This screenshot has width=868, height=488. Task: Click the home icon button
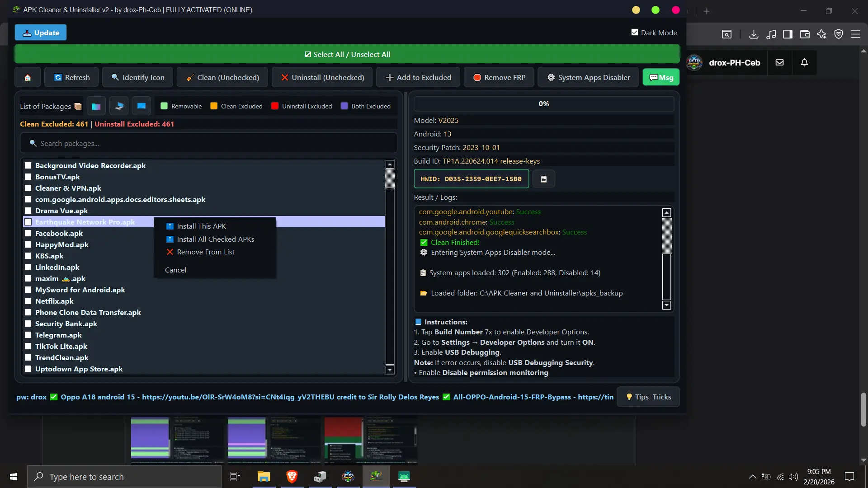pos(28,77)
